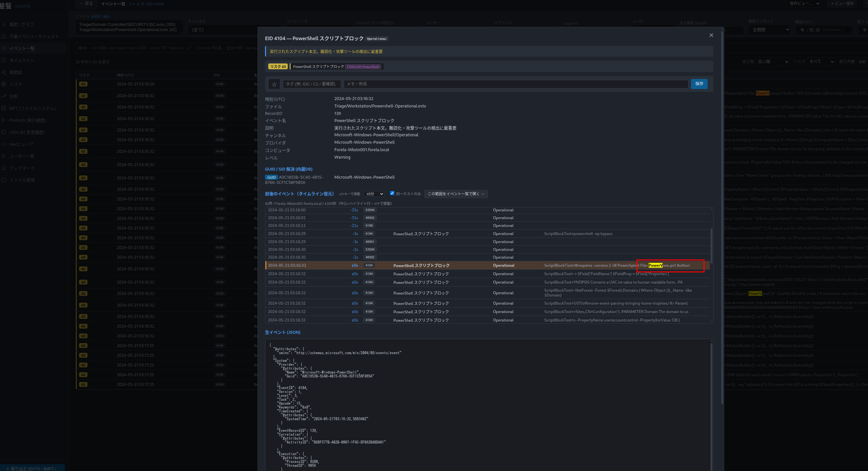Toggle the 同一ホストのみ checkbox
The width and height of the screenshot is (868, 471).
coord(392,193)
